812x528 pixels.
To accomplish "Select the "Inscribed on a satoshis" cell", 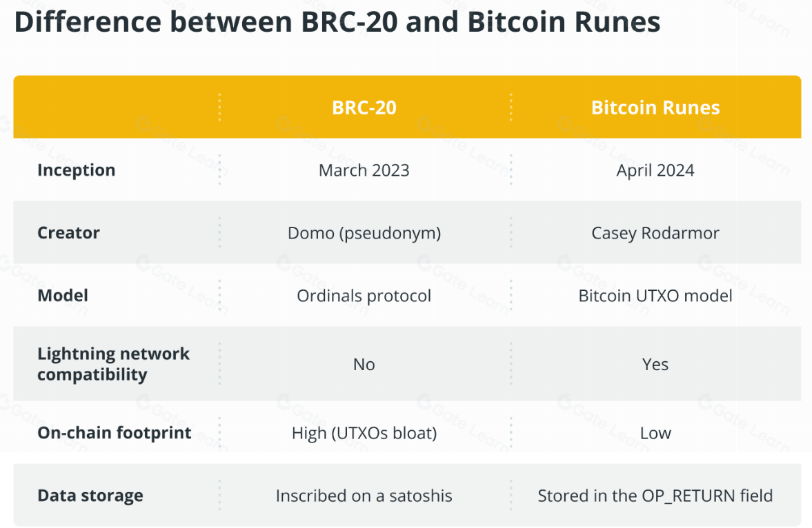I will [364, 496].
